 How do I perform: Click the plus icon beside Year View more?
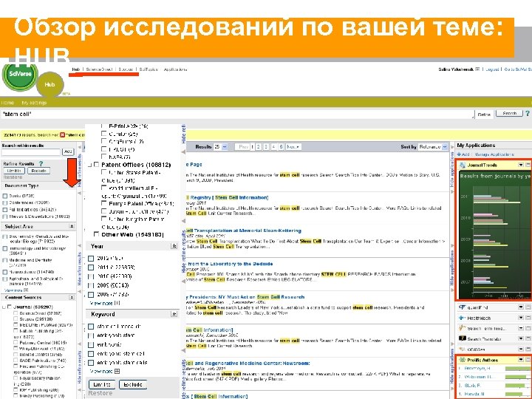(117, 303)
